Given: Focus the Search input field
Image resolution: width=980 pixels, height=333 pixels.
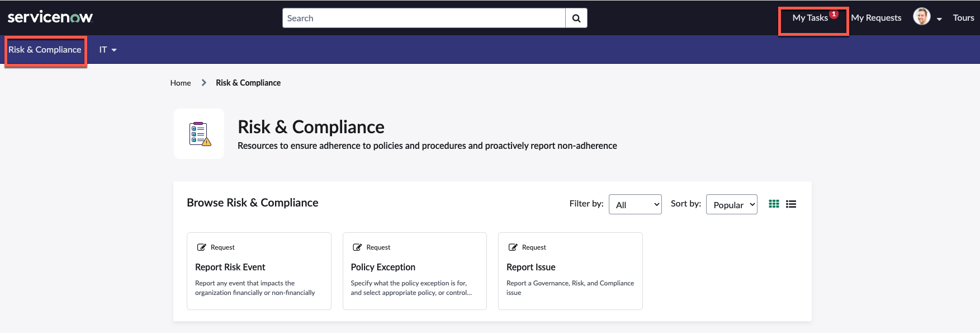Looking at the screenshot, I should tap(424, 18).
